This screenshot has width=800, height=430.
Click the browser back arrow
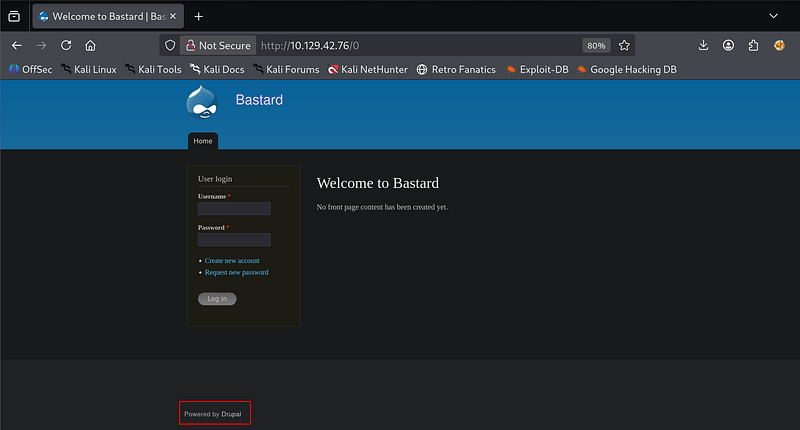(x=16, y=45)
